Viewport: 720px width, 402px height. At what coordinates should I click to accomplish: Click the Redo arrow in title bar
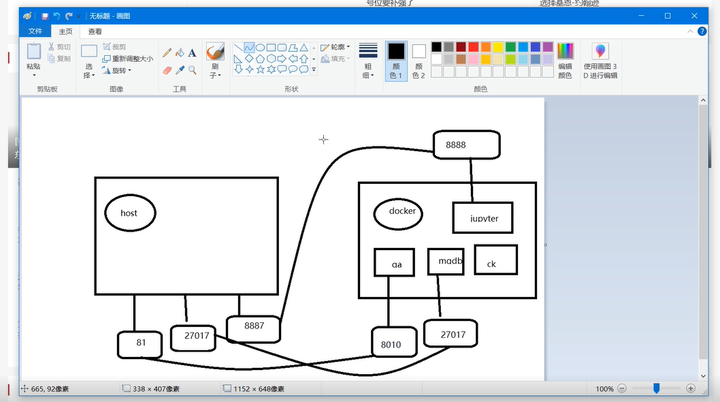[69, 16]
